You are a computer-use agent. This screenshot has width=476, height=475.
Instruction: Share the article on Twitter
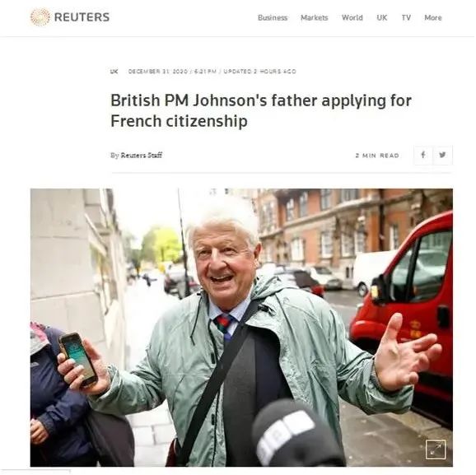tap(442, 155)
